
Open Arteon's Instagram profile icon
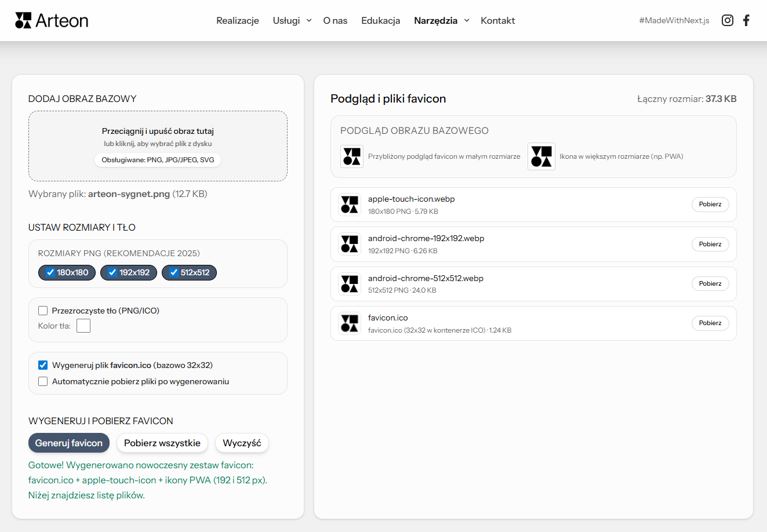(727, 20)
